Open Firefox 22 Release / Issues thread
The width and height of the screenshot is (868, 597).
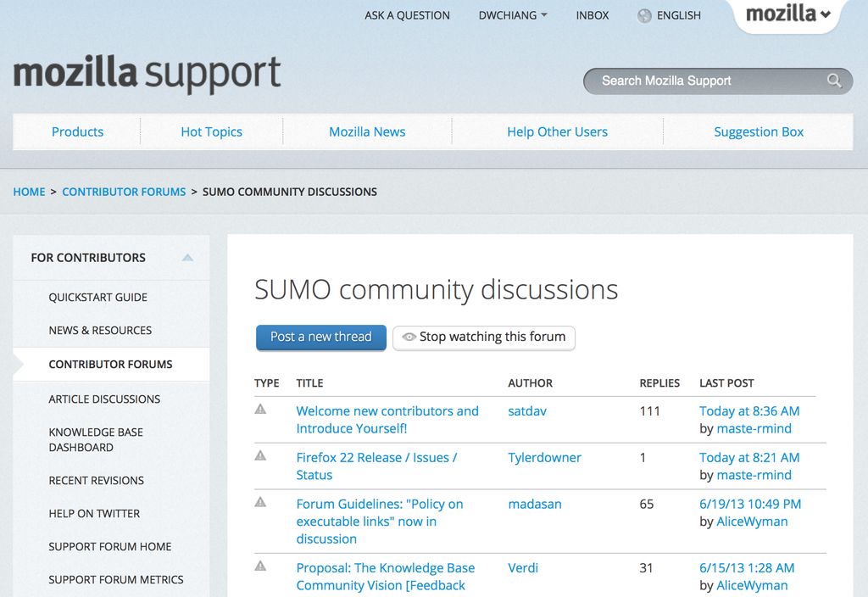tap(376, 466)
